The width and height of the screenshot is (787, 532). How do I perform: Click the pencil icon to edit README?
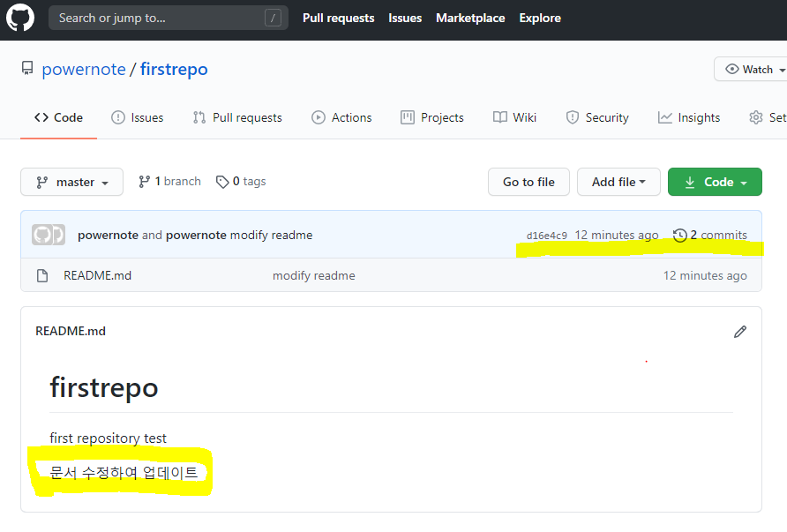(x=740, y=332)
